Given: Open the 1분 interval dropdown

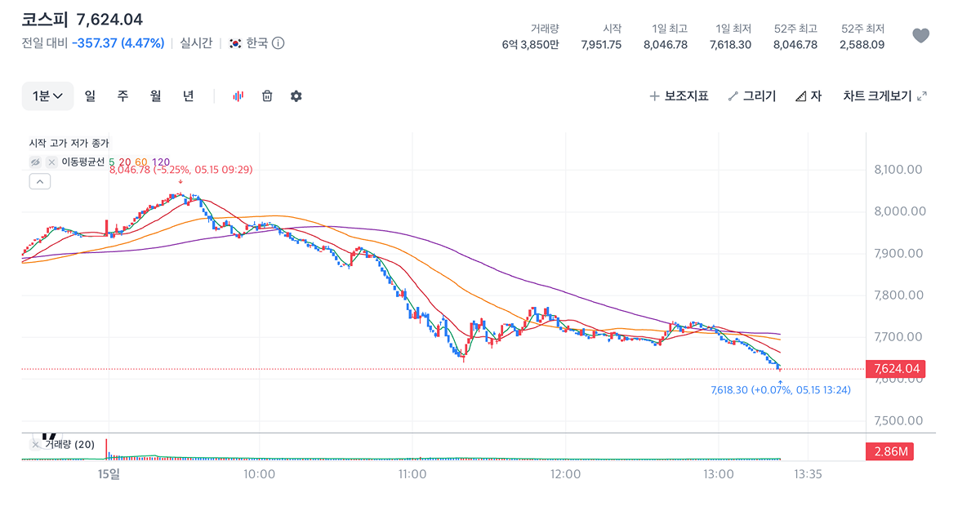Looking at the screenshot, I should click(47, 96).
